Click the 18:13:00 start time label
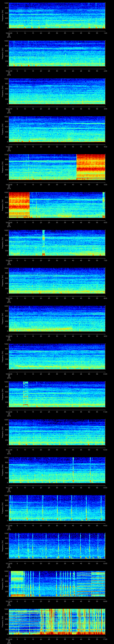 pyautogui.click(x=9, y=525)
